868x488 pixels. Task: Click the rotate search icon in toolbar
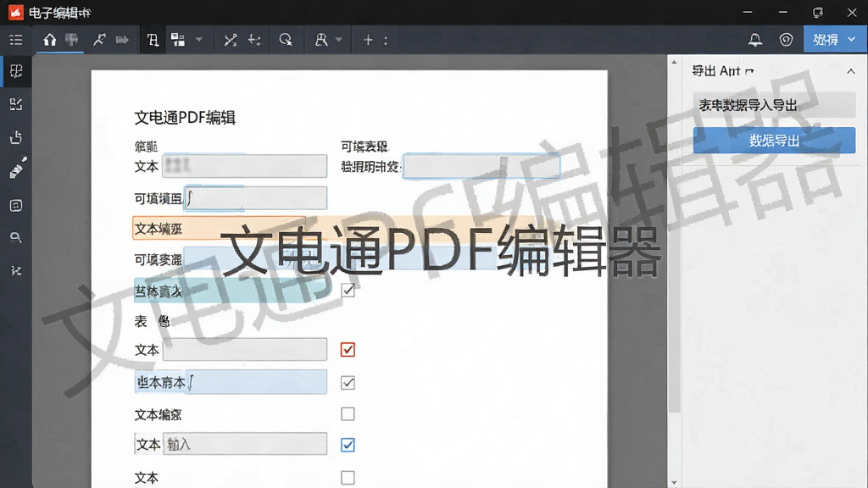pos(286,40)
